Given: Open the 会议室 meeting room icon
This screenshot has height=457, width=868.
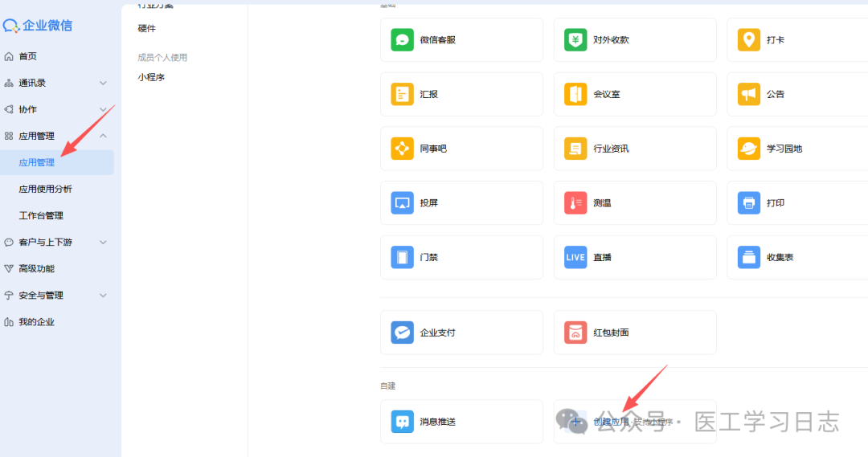Looking at the screenshot, I should [x=575, y=94].
